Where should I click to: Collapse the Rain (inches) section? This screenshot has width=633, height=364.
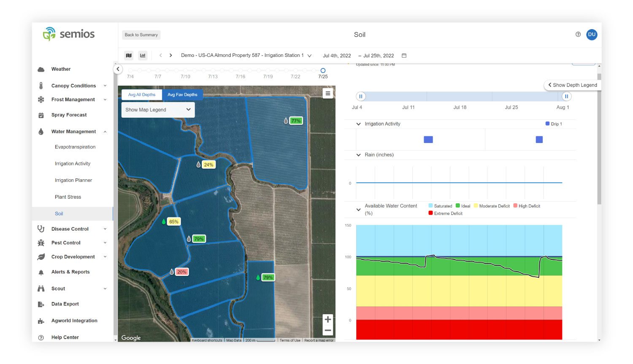click(x=358, y=155)
